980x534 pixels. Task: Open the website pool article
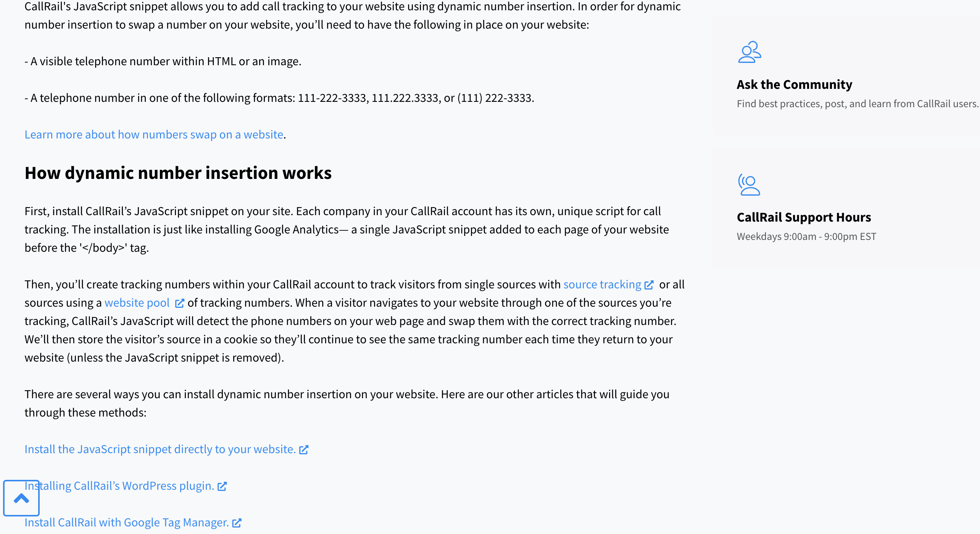[137, 303]
